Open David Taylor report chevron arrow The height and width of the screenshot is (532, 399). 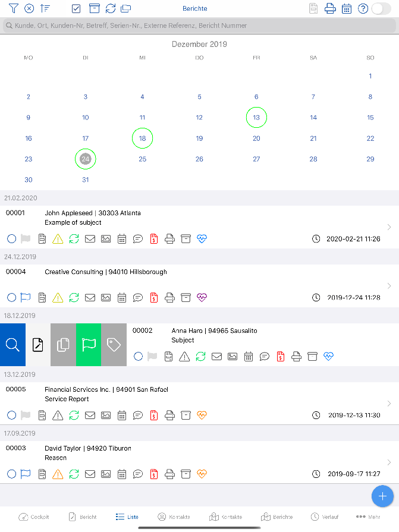pyautogui.click(x=389, y=462)
